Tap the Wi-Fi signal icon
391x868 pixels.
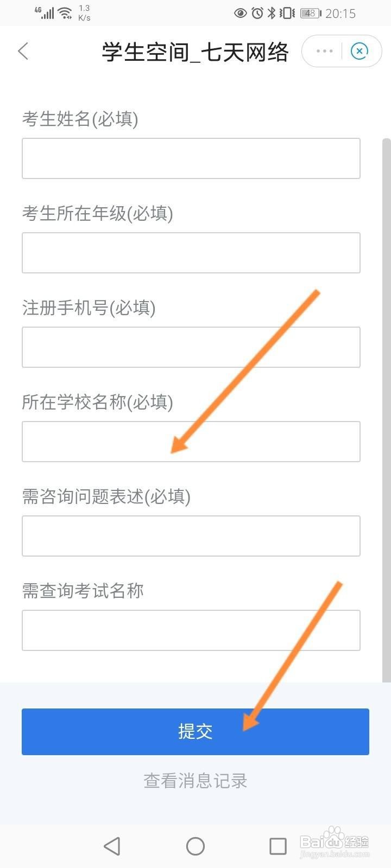point(65,13)
